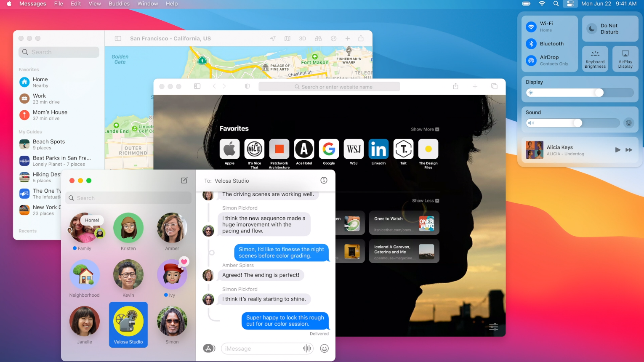Toggle the Safari sidebar button
Image resolution: width=644 pixels, height=362 pixels.
point(197,86)
